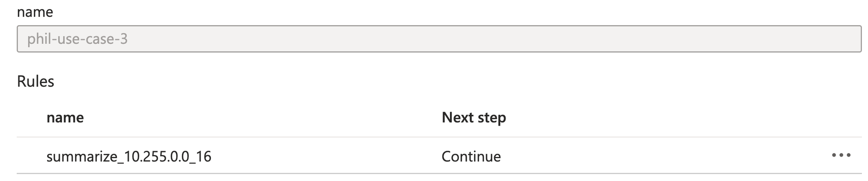The width and height of the screenshot is (868, 181).
Task: Choose the rule summarize_10.255.0.0_16 in the list
Action: [129, 156]
